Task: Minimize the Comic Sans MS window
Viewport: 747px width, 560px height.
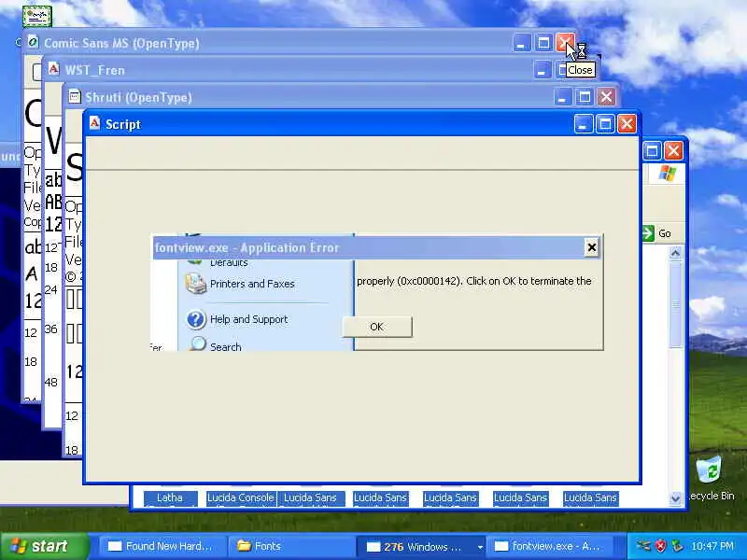Action: (522, 43)
